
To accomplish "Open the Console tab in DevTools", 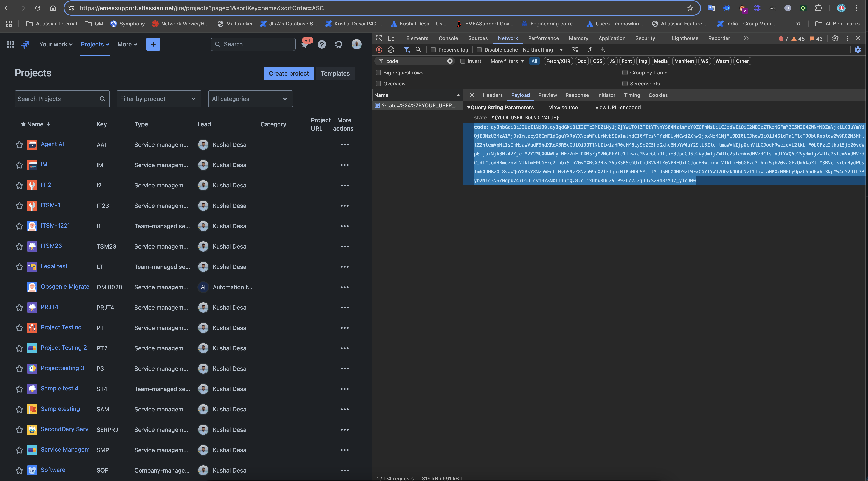I will coord(448,38).
